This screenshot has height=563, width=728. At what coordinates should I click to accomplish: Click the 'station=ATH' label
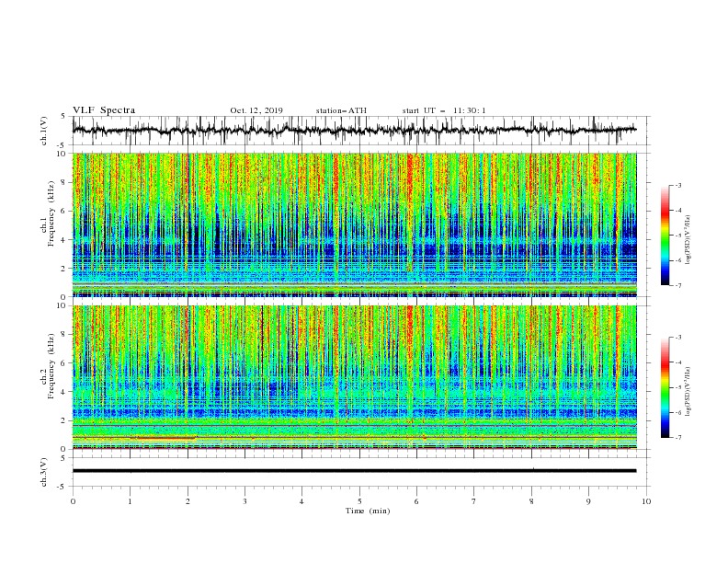(x=341, y=110)
